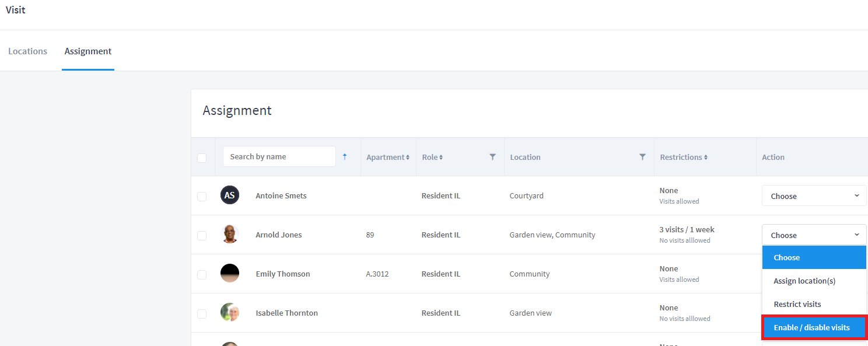Click the Isabelle Thornton name
Viewport: 868px width, 346px height.
287,313
